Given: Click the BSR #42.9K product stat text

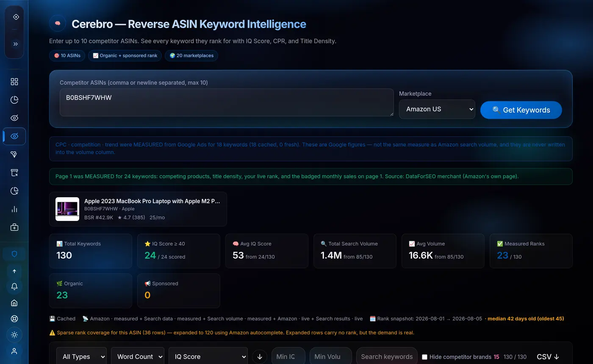Looking at the screenshot, I should pos(99,217).
